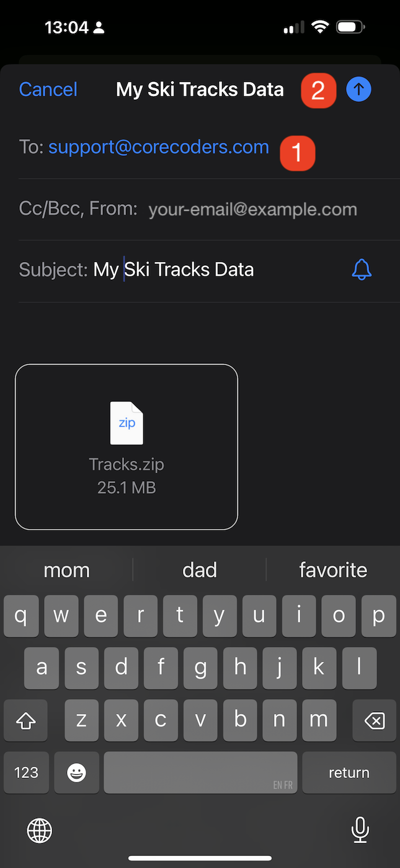The width and height of the screenshot is (400, 868).
Task: Switch keyboard language with globe icon
Action: [40, 830]
